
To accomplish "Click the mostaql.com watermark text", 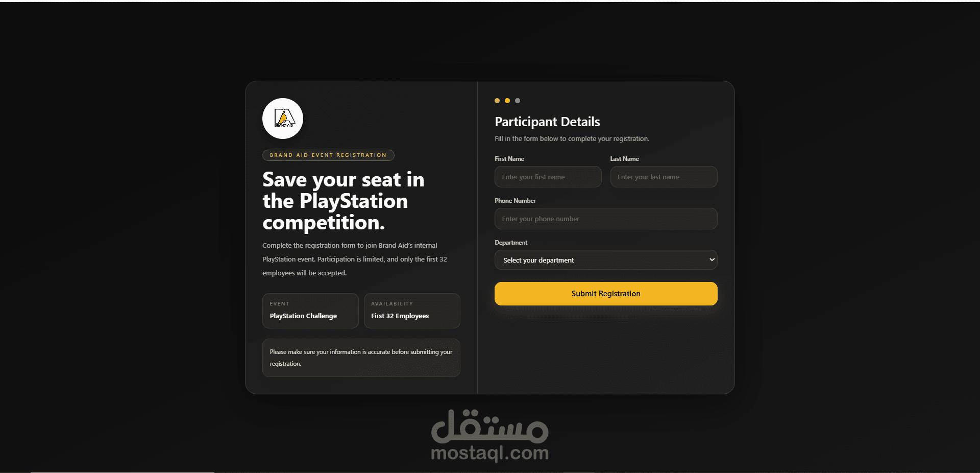I will coord(489,453).
